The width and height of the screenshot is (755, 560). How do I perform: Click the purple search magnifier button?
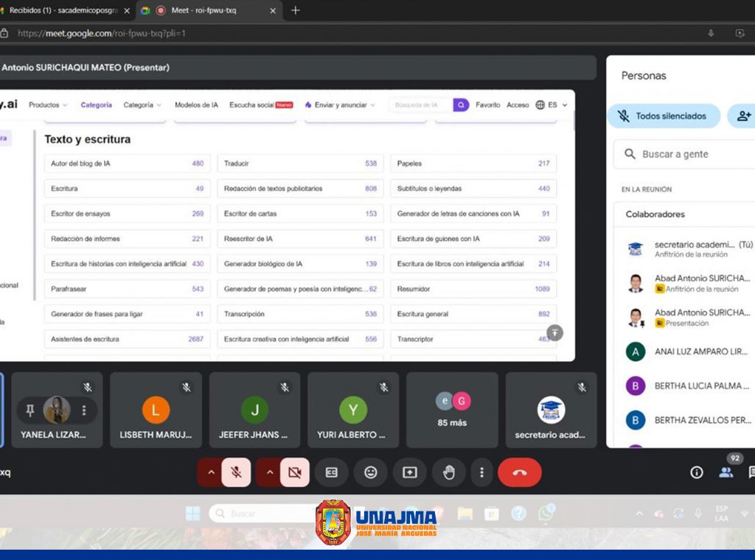[x=461, y=105]
